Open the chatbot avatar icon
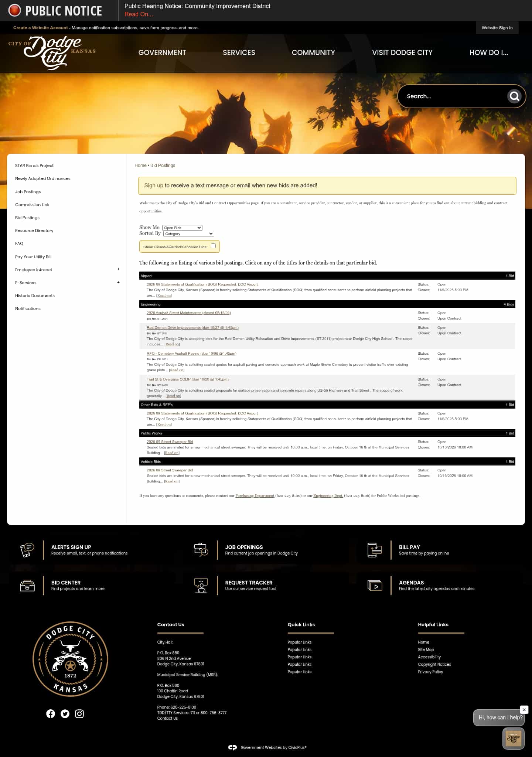Image resolution: width=532 pixels, height=757 pixels. point(514,739)
